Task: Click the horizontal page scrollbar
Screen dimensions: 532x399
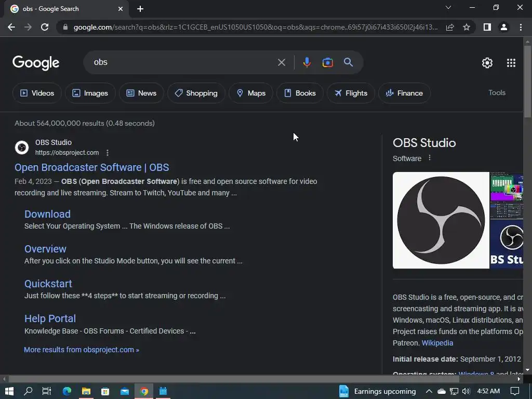Action: (234, 379)
